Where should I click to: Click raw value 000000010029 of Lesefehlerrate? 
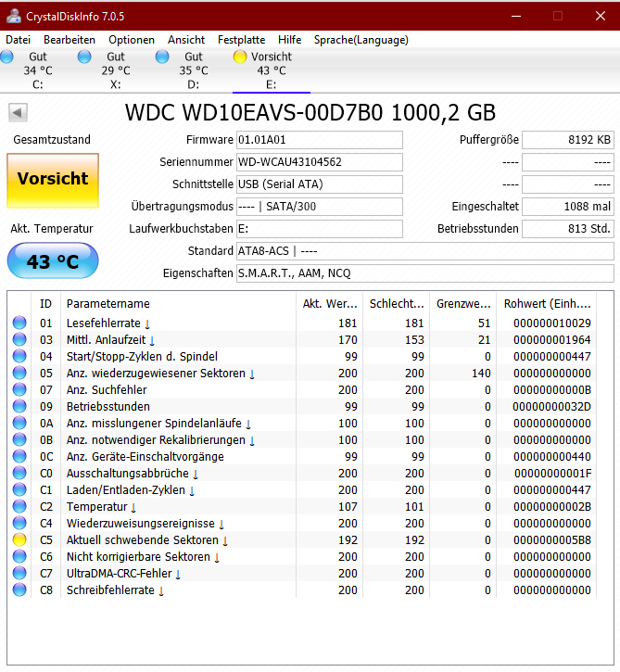click(x=552, y=323)
